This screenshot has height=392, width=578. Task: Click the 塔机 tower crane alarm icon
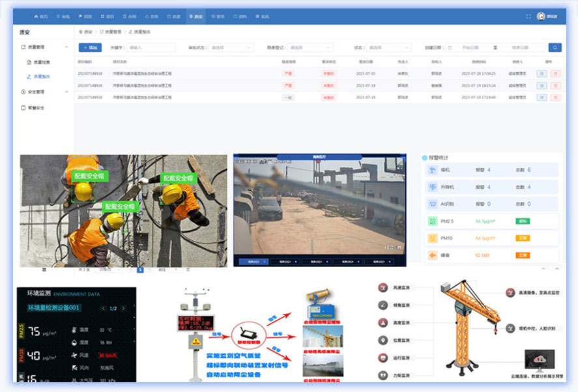click(432, 170)
